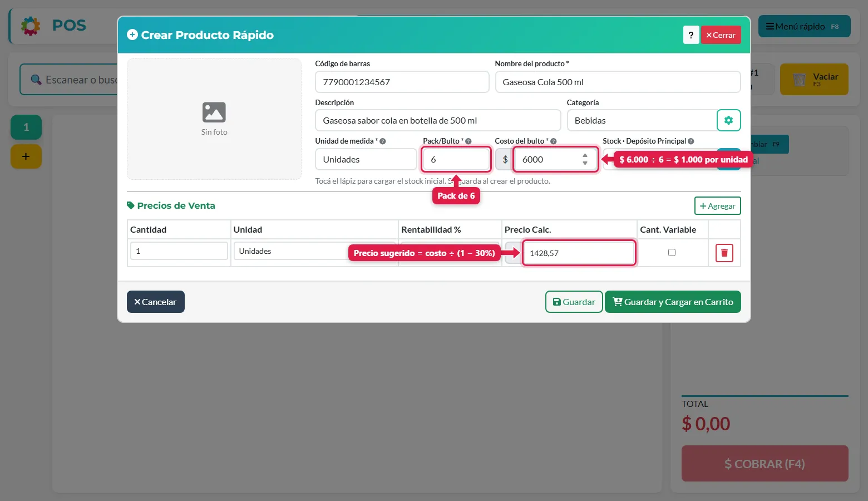Click the Cerrar button

(721, 35)
